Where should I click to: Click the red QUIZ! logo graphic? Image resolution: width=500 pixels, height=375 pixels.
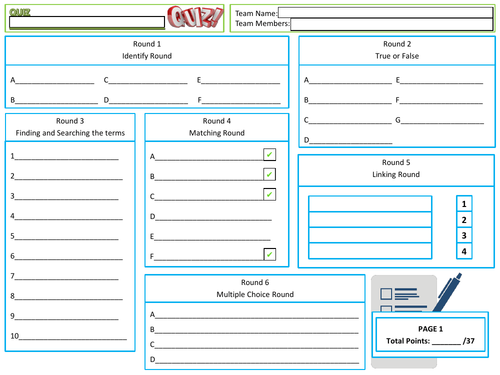click(x=195, y=17)
